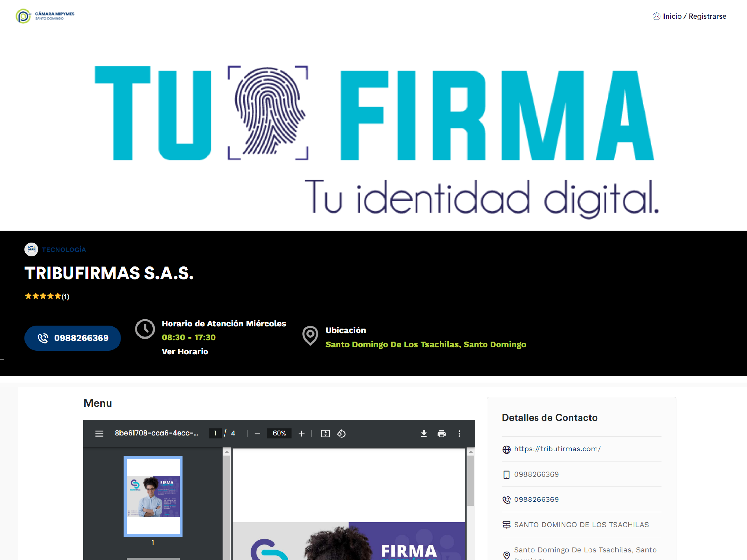This screenshot has height=560, width=747.
Task: Select PDF page 1 thumbnail
Action: (153, 496)
